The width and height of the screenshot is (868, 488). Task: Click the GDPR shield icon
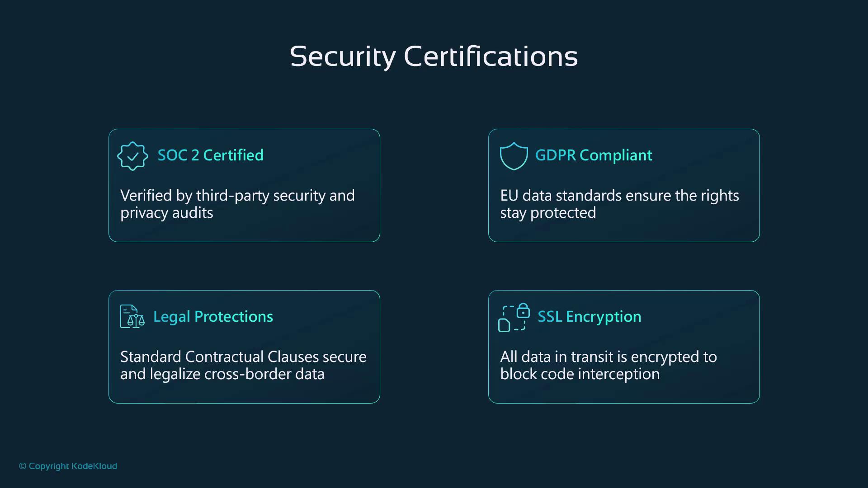(514, 156)
